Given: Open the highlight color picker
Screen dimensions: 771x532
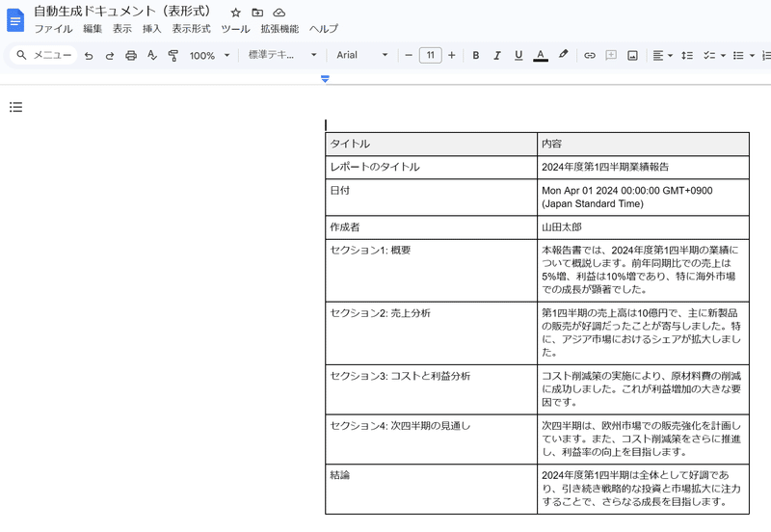Looking at the screenshot, I should point(563,55).
